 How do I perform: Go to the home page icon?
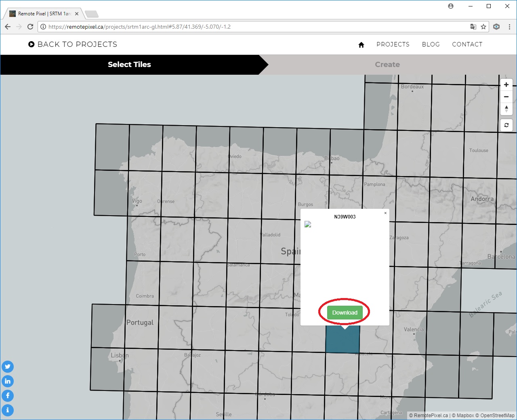pyautogui.click(x=361, y=45)
